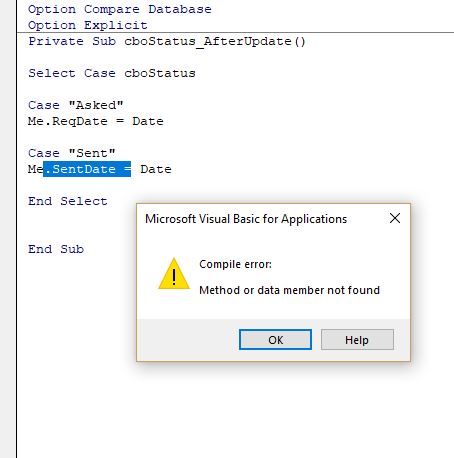Click the Select Case cboStatus line
454x458 pixels.
coord(112,73)
